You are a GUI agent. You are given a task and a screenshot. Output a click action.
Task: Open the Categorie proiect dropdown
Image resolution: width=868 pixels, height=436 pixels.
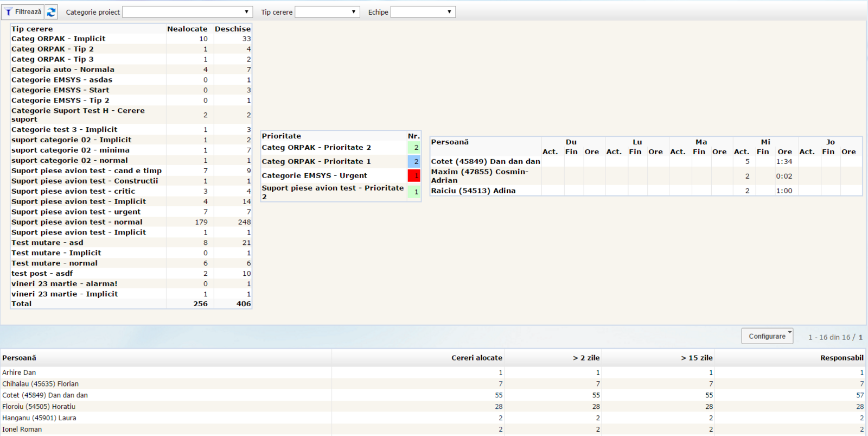187,12
